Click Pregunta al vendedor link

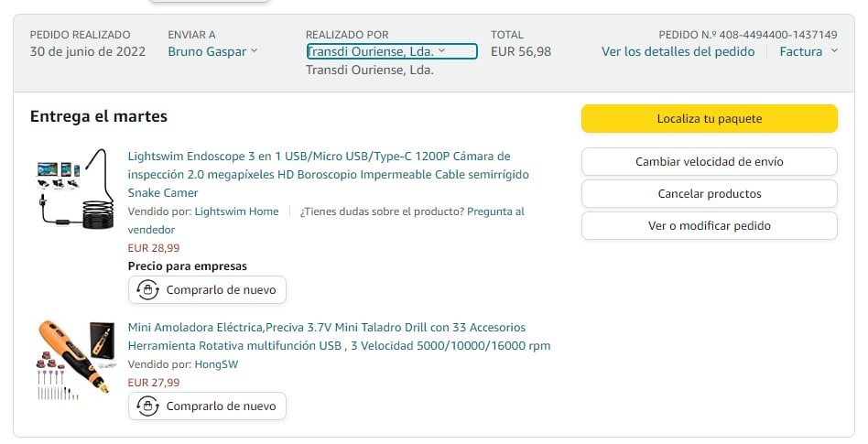[495, 211]
